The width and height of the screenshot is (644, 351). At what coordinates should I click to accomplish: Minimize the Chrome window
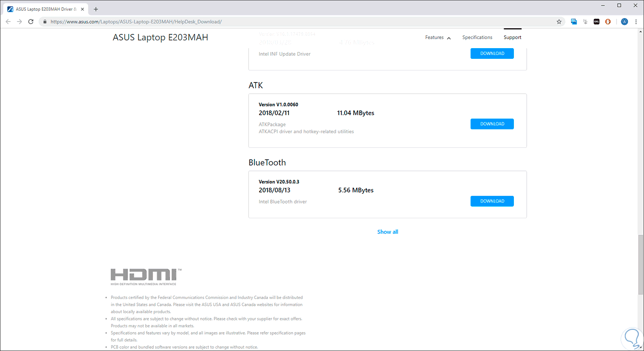tap(603, 6)
